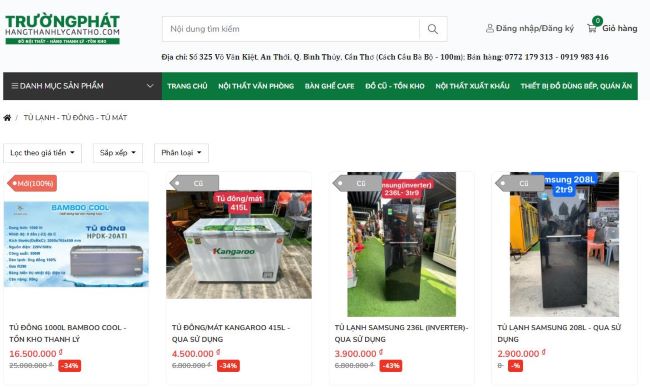
Task: Click the -43% discount badge
Action: click(390, 366)
